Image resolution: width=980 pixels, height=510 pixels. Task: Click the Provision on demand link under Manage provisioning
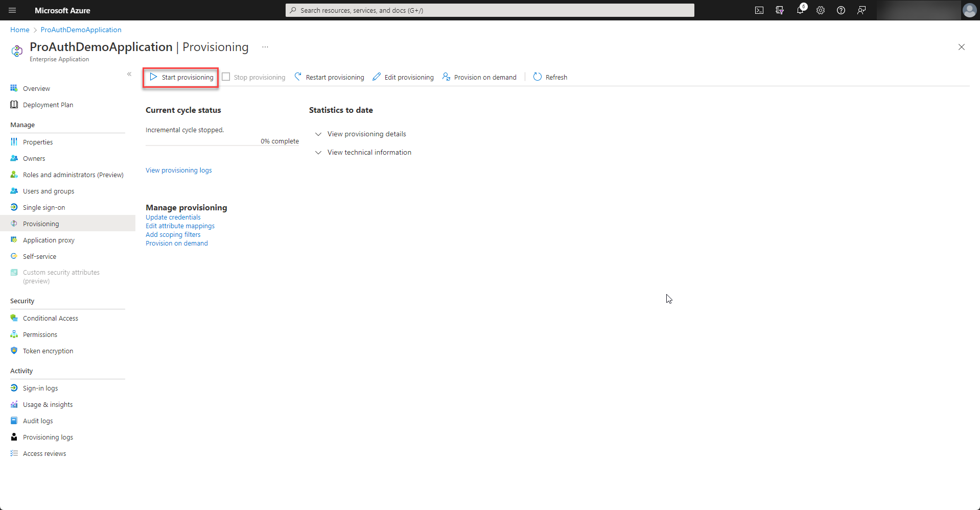coord(176,243)
